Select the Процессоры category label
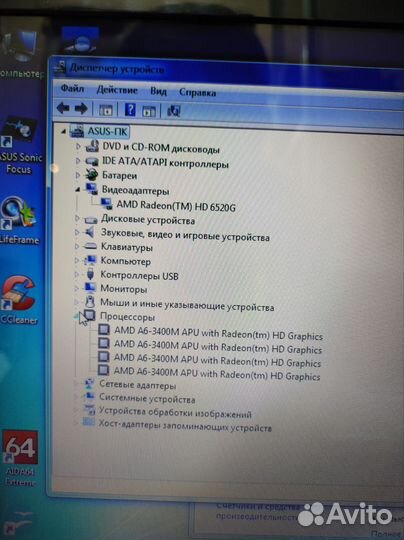This screenshot has width=404, height=540. (x=127, y=317)
